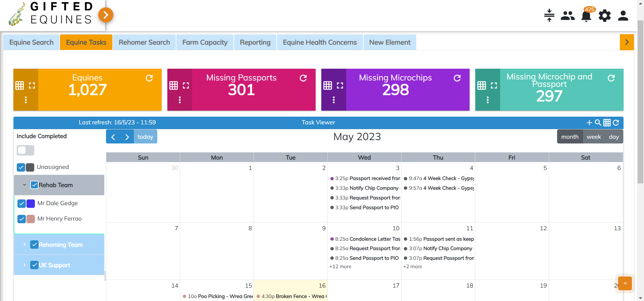Open three-dot menu on Missing Microchip and Passport tile
644x301 pixels.
487,100
